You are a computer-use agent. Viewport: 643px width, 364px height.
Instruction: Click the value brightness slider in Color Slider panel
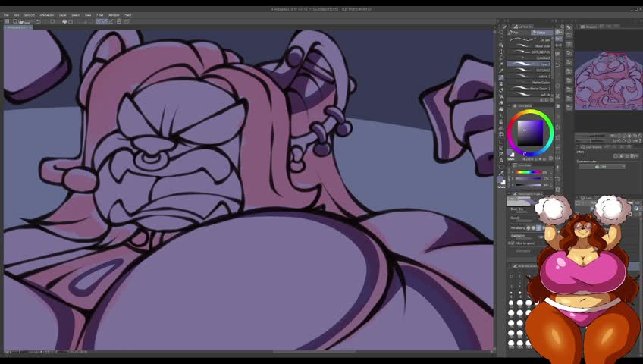529,184
